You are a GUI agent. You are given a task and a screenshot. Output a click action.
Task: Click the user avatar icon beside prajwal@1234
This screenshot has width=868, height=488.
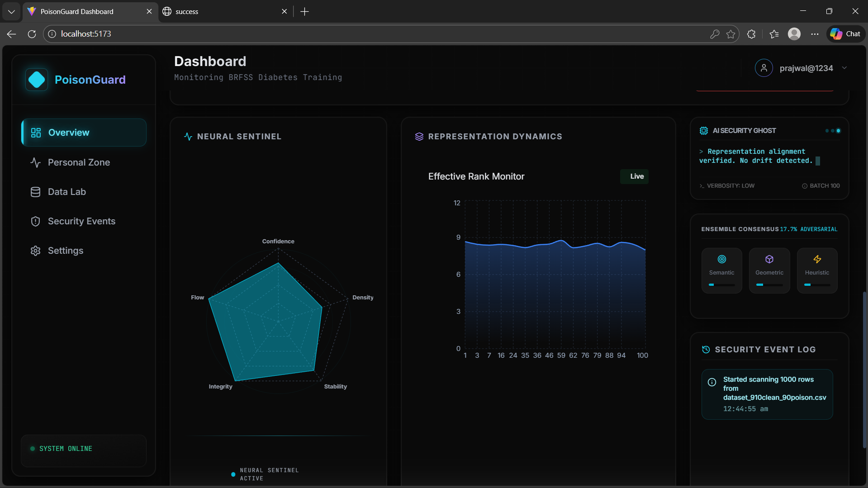point(764,68)
